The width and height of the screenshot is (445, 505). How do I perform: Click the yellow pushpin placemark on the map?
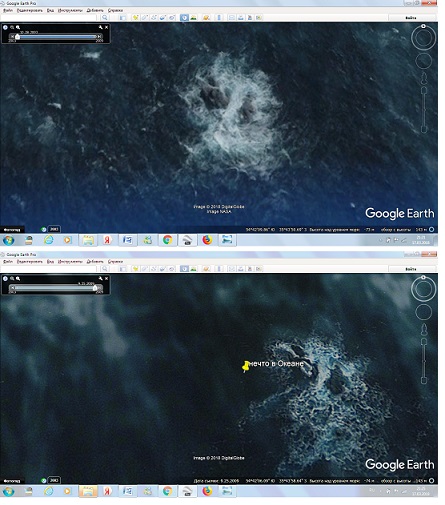(246, 366)
